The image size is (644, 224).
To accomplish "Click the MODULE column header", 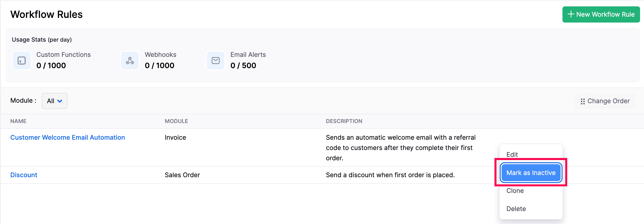I will click(x=176, y=121).
